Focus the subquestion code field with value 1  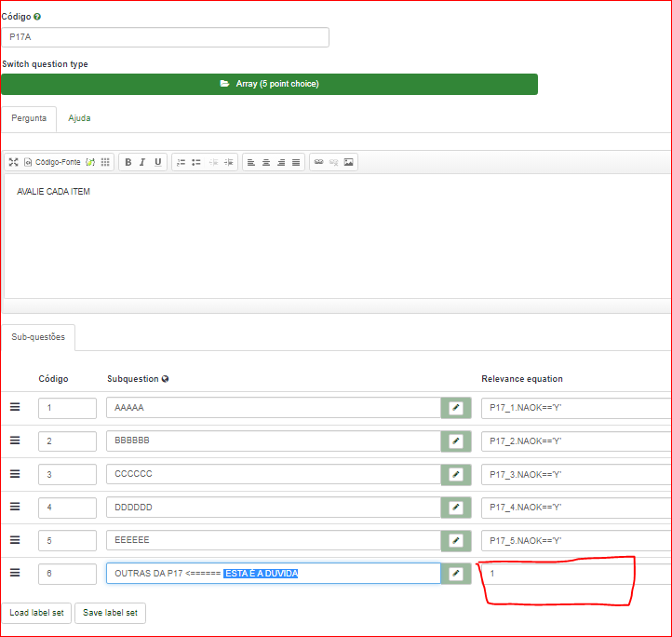[x=67, y=408]
